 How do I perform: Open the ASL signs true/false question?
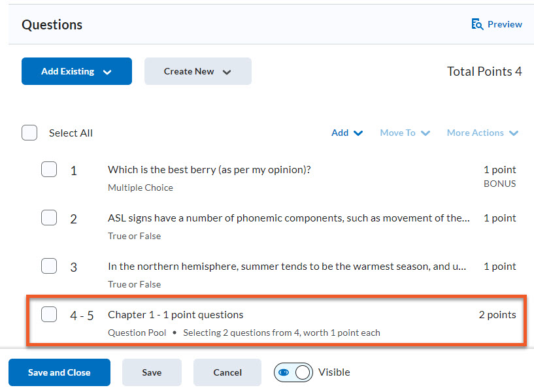click(x=288, y=218)
